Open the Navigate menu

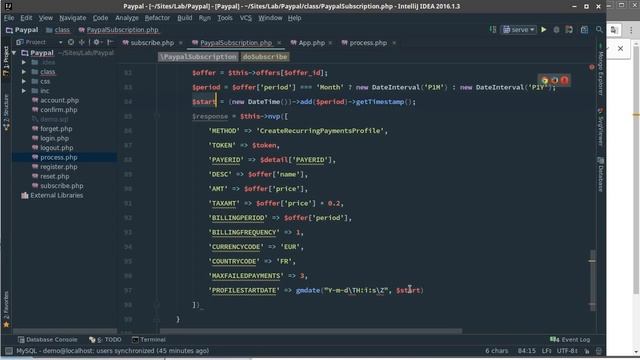73,18
